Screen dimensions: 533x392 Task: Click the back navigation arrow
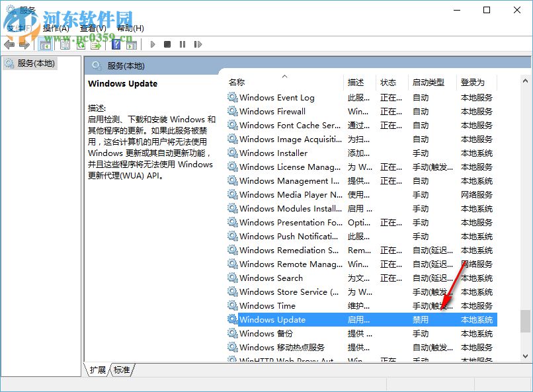point(9,44)
